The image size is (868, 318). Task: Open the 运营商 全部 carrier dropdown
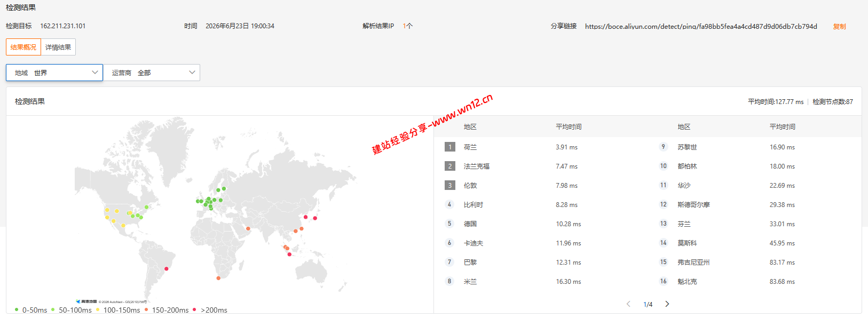pos(152,73)
